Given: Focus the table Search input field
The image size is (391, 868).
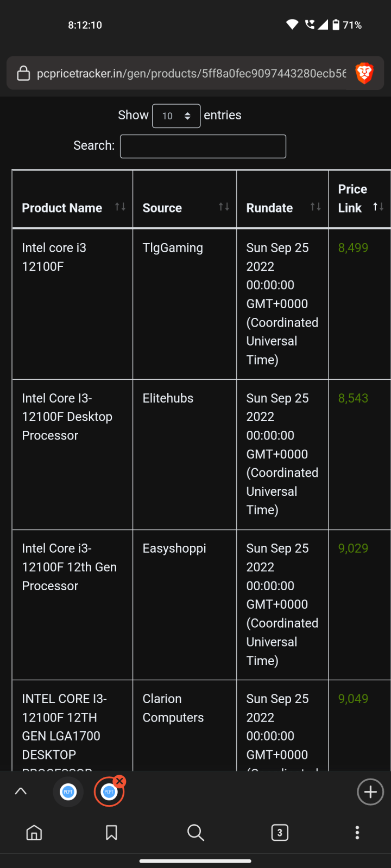Looking at the screenshot, I should (x=203, y=146).
